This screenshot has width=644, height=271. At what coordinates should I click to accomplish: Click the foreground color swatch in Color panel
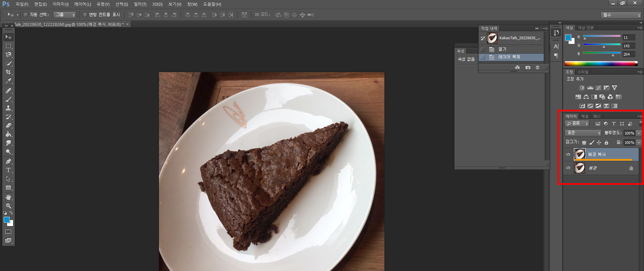[x=568, y=38]
